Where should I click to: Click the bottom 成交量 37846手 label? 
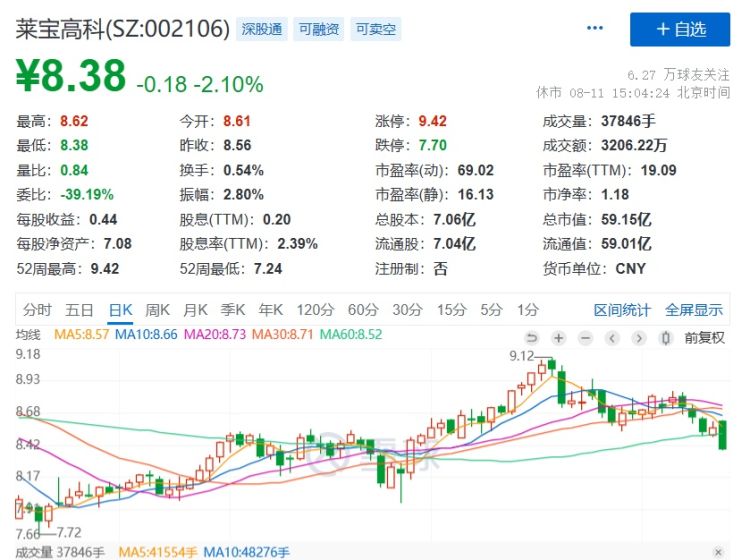(60, 552)
